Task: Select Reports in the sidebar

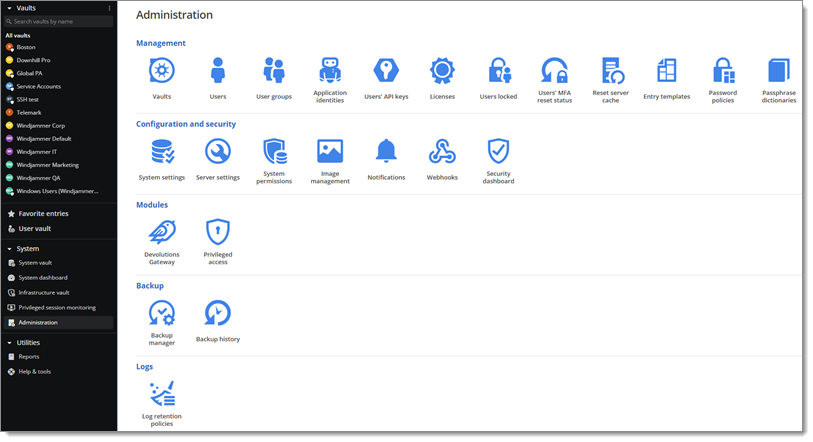Action: (x=28, y=356)
